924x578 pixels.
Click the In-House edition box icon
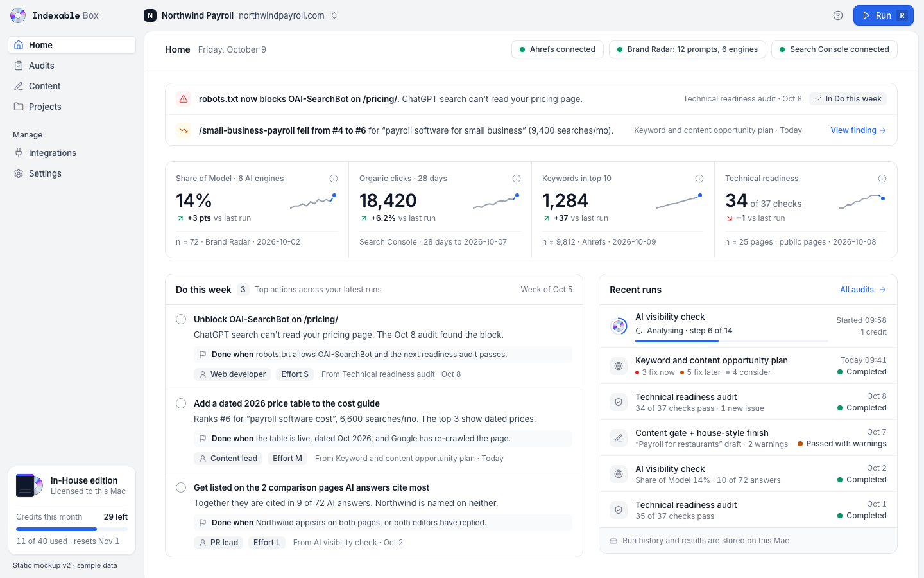pyautogui.click(x=30, y=486)
